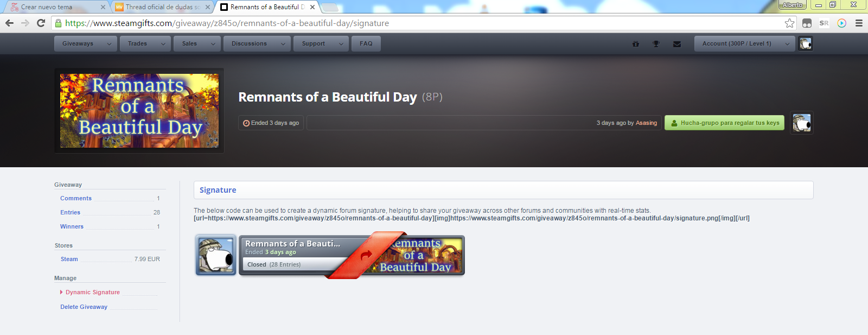Open the envelope messages icon
Image resolution: width=868 pixels, height=335 pixels.
click(x=677, y=44)
